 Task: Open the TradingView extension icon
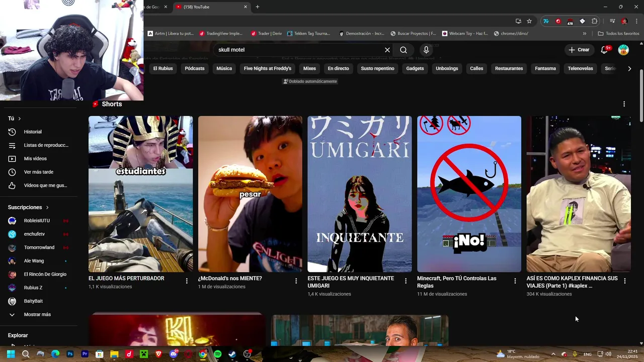pos(546,21)
